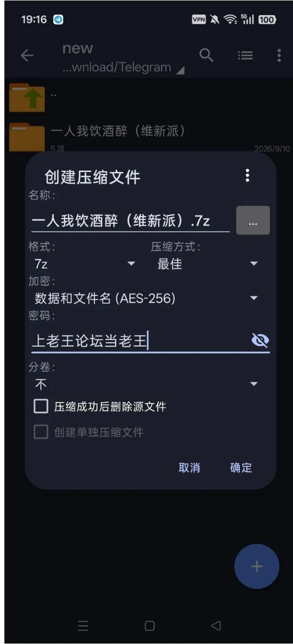Viewport: 293px width, 644px height.
Task: Tap the floating plus button
Action: [257, 566]
